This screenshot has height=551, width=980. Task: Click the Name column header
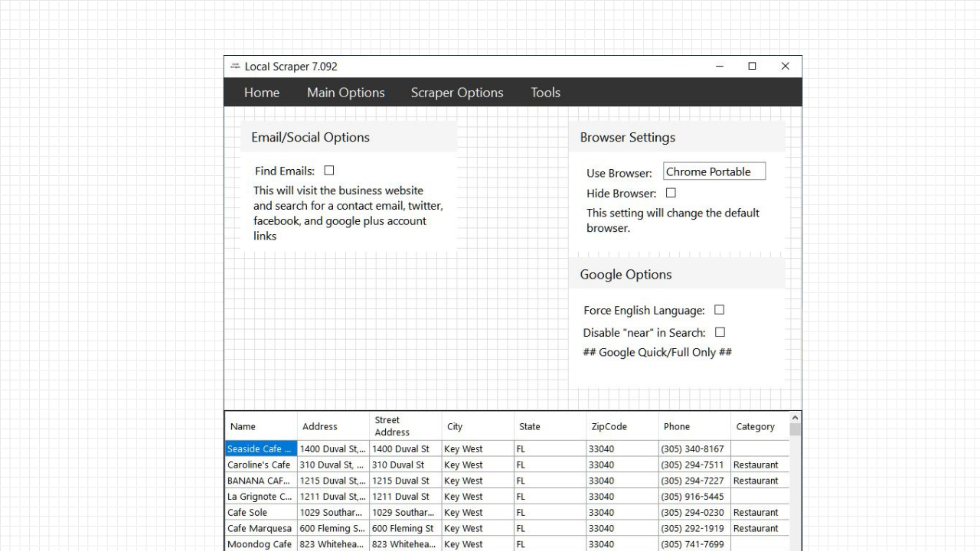[x=243, y=426]
